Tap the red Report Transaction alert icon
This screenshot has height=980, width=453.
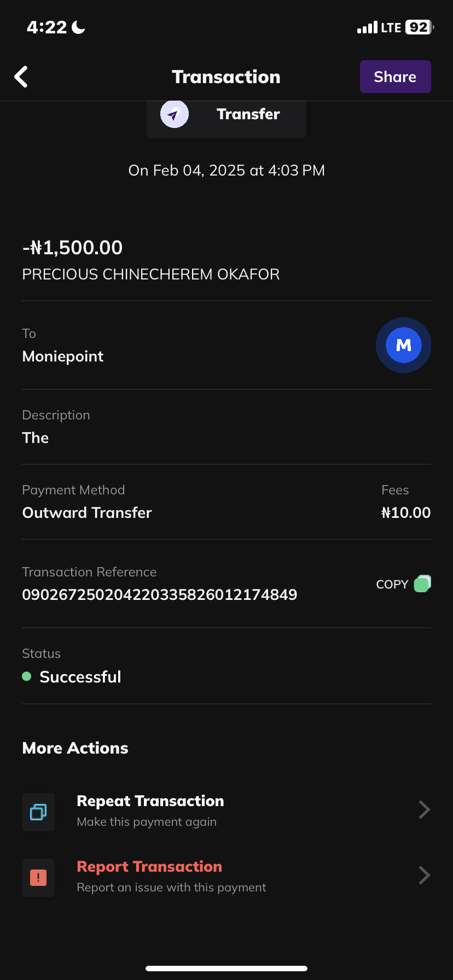(x=38, y=878)
